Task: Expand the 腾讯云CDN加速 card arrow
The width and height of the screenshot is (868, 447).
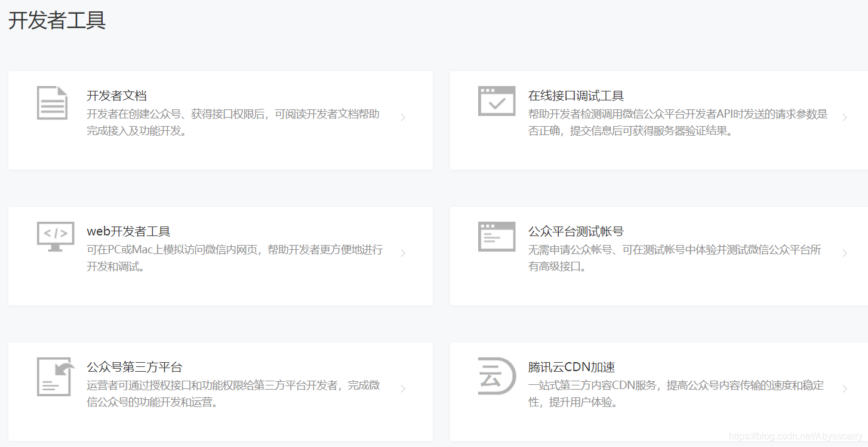Action: click(x=845, y=388)
